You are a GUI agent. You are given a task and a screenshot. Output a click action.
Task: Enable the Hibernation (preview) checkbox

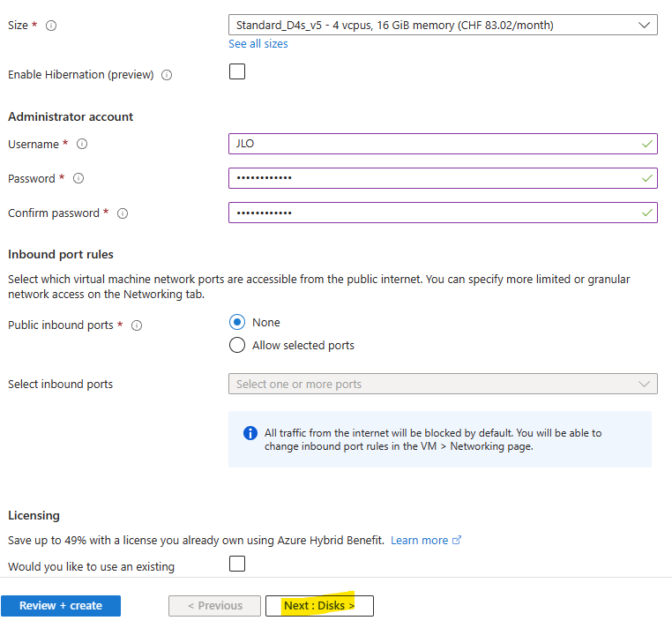[x=237, y=71]
